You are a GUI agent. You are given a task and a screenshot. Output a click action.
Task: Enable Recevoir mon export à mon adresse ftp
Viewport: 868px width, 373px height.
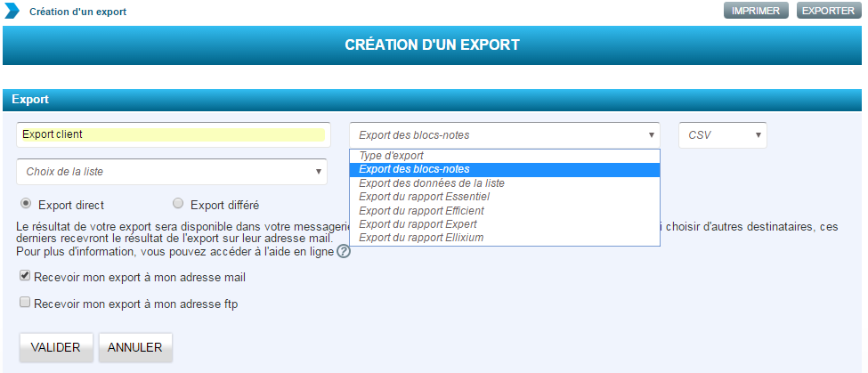tap(26, 304)
